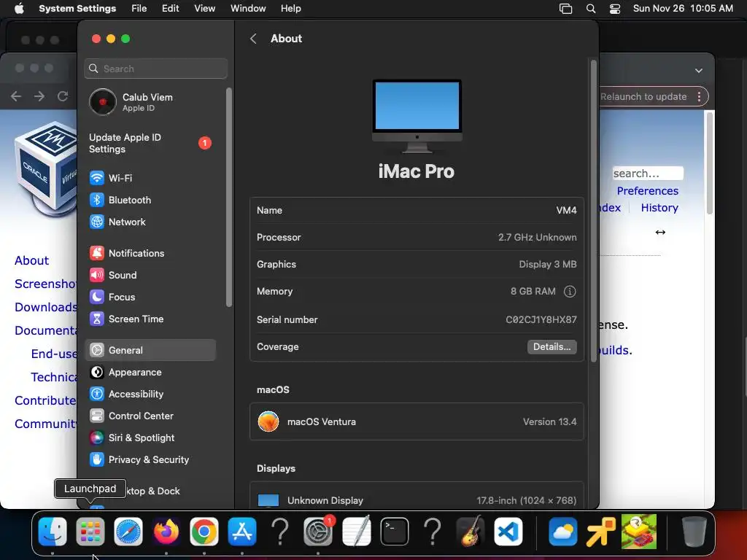The image size is (747, 560).
Task: Click the menu bar date and time
Action: (683, 9)
